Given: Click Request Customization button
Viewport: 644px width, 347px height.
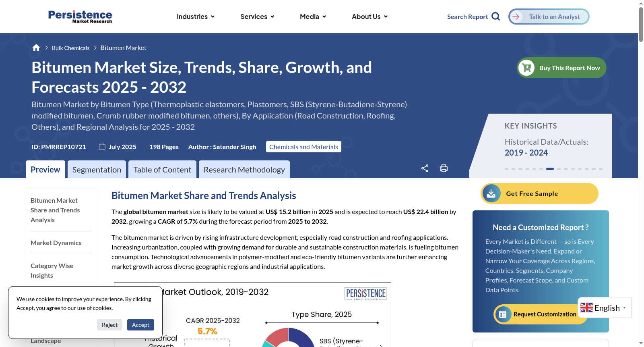Looking at the screenshot, I should point(541,314).
